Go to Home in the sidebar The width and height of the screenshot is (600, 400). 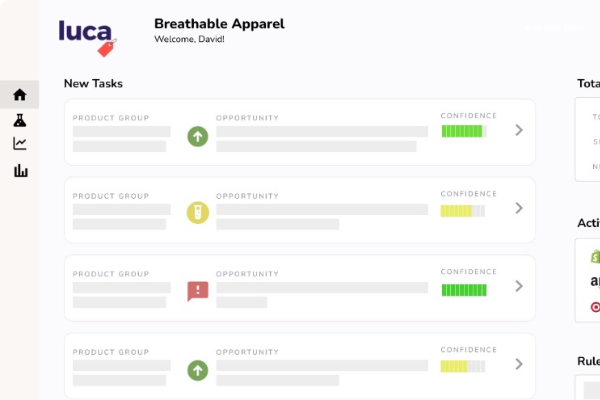tap(19, 95)
